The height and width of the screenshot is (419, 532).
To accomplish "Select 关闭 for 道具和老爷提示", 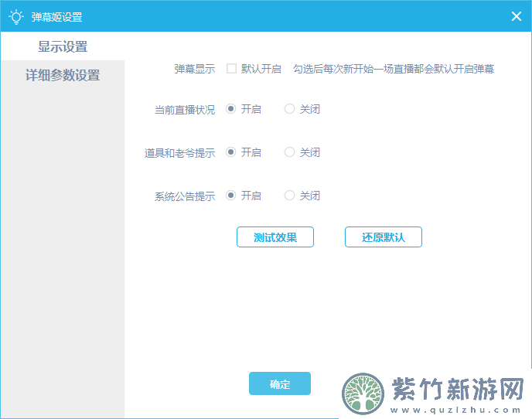I will 289,152.
